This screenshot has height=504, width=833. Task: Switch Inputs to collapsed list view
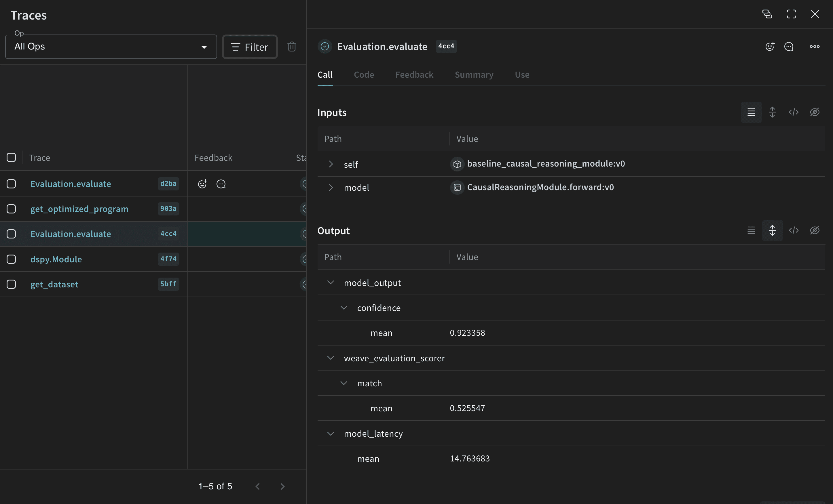[x=751, y=112]
